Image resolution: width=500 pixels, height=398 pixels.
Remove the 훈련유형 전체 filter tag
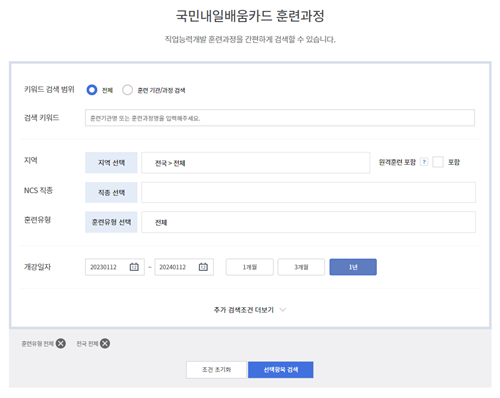[61, 343]
